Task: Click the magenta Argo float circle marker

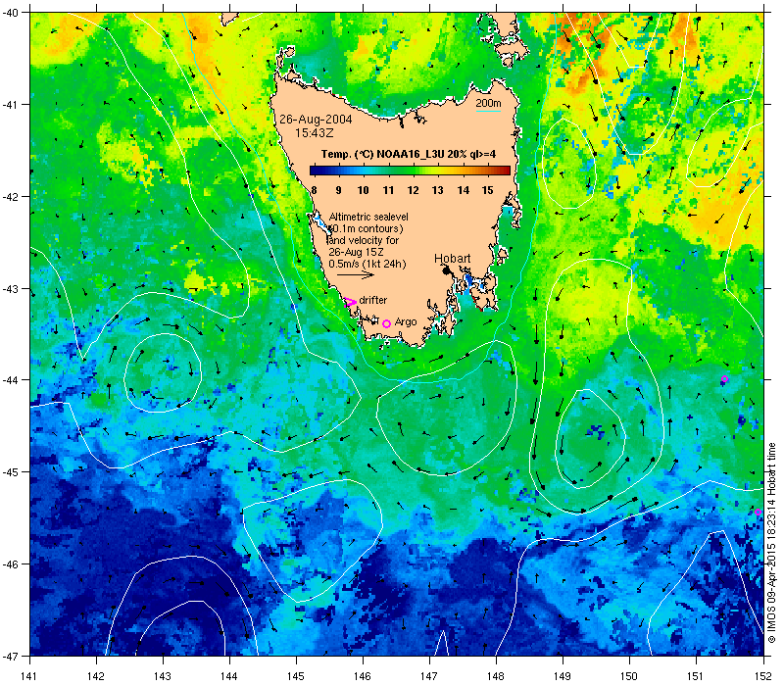Action: pyautogui.click(x=386, y=324)
